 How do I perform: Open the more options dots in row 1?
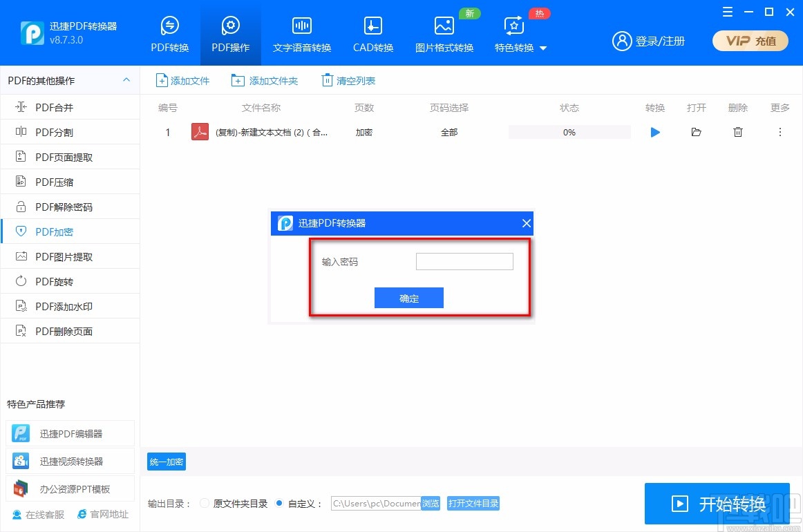780,132
